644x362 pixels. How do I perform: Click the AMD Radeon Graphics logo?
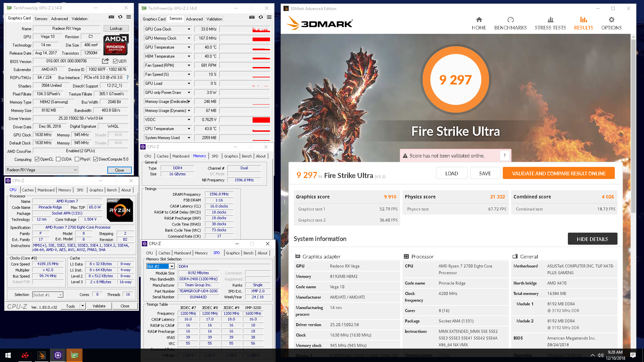coord(116,45)
